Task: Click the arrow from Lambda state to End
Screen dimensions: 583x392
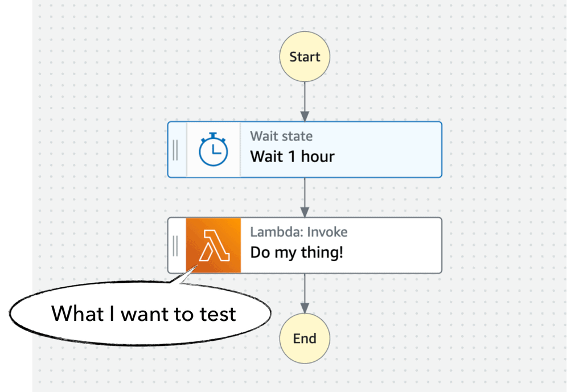Action: click(305, 292)
